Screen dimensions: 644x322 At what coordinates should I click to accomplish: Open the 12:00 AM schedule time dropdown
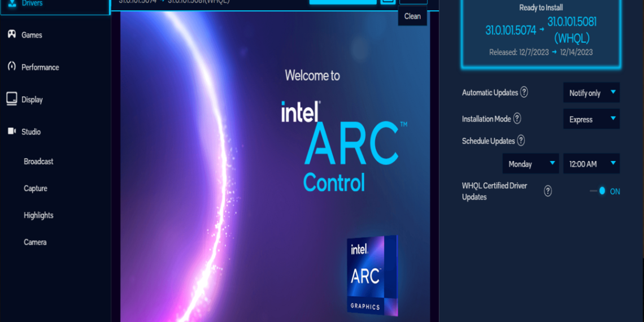pos(591,164)
